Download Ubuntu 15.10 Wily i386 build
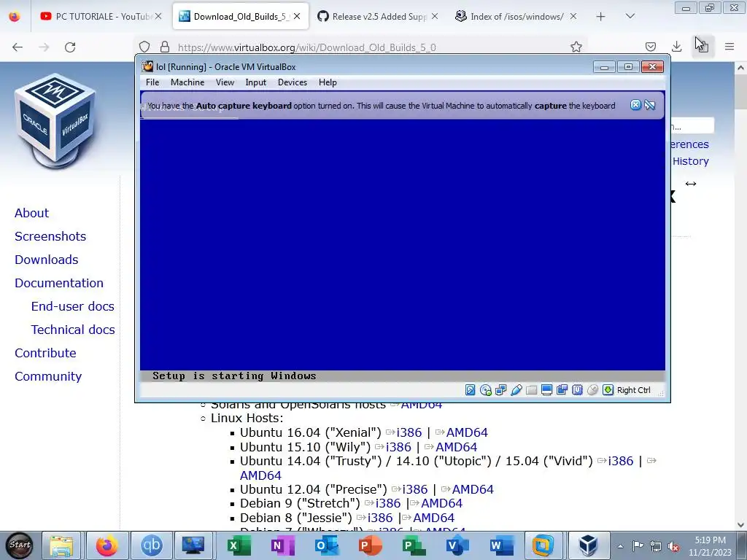 398,447
